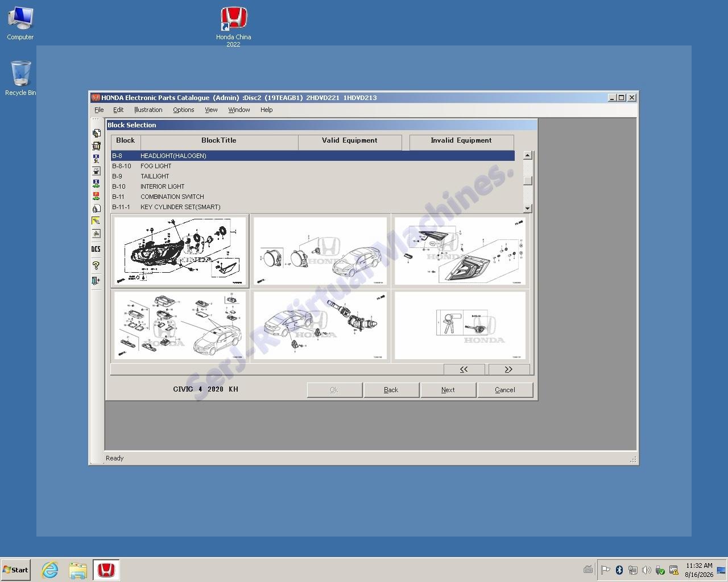The width and height of the screenshot is (728, 582).
Task: Open Internet Explorer from taskbar
Action: pyautogui.click(x=50, y=569)
